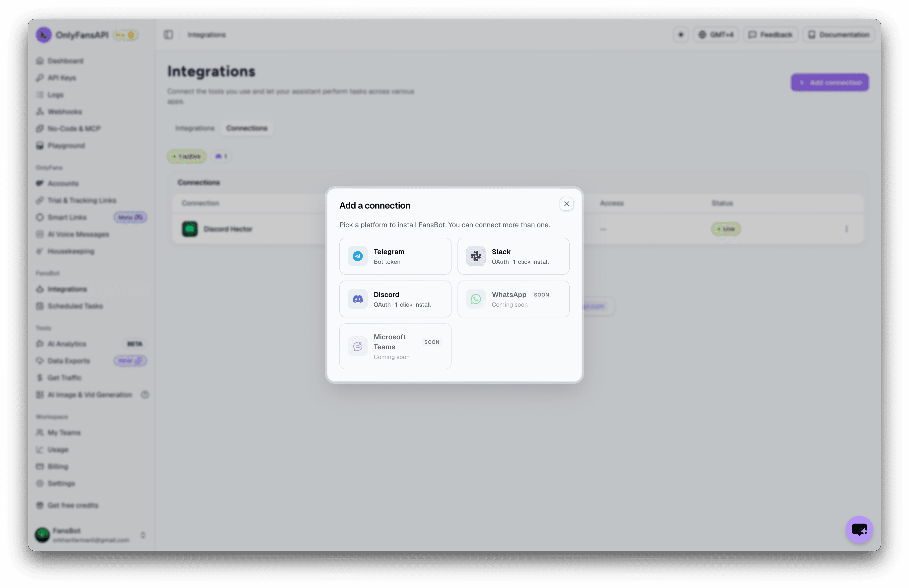Click the Telegram paper plane icon
Screen dimensions: 909x588
tap(358, 256)
